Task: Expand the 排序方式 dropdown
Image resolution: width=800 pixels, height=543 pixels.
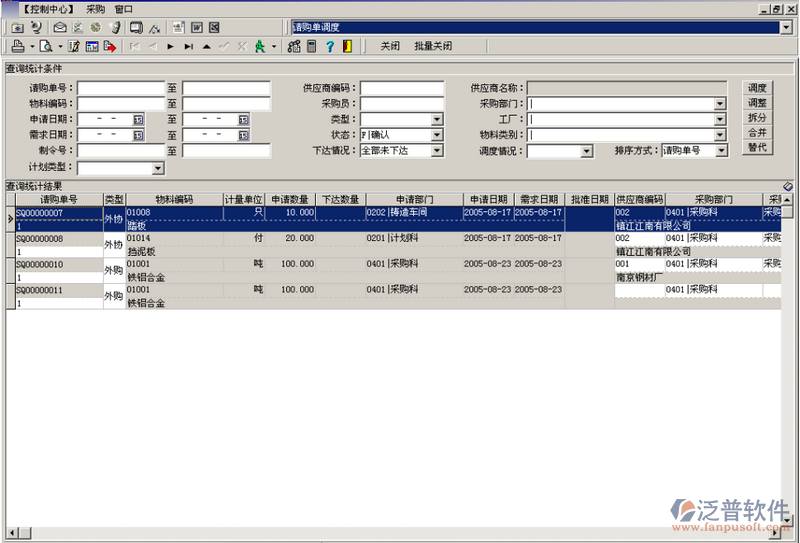Action: (x=722, y=151)
